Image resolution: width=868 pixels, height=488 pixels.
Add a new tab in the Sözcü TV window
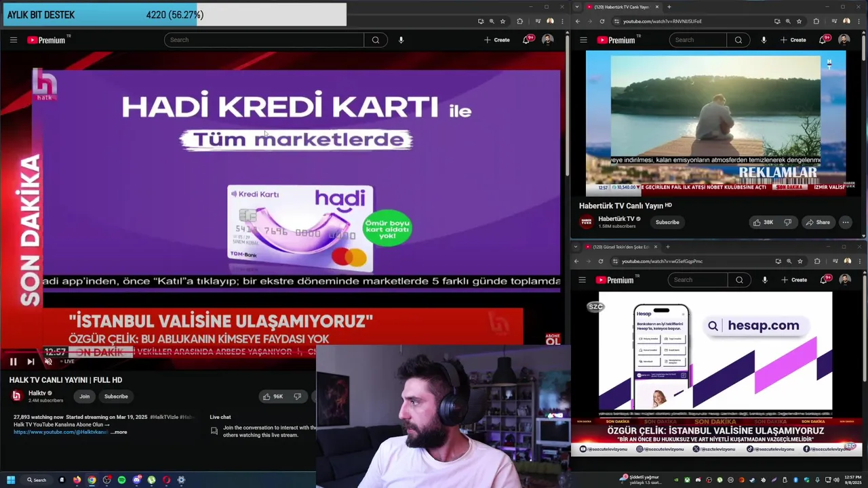tap(668, 247)
